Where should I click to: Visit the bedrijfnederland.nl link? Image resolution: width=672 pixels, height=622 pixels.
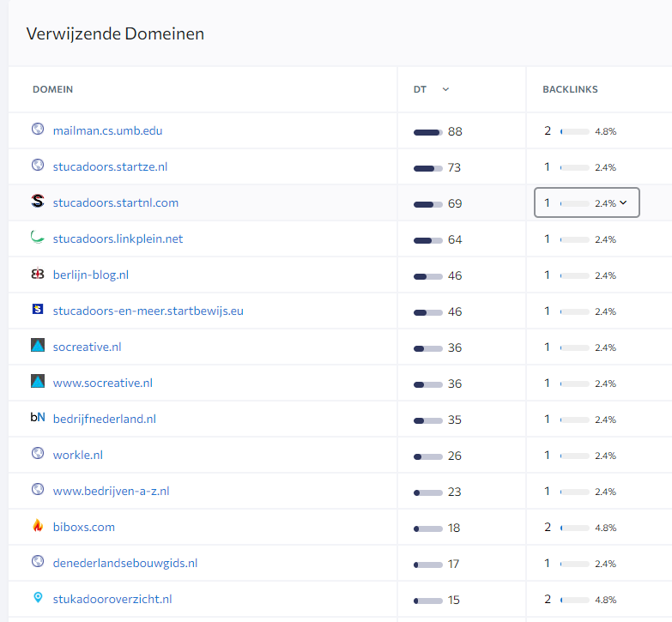click(x=105, y=419)
